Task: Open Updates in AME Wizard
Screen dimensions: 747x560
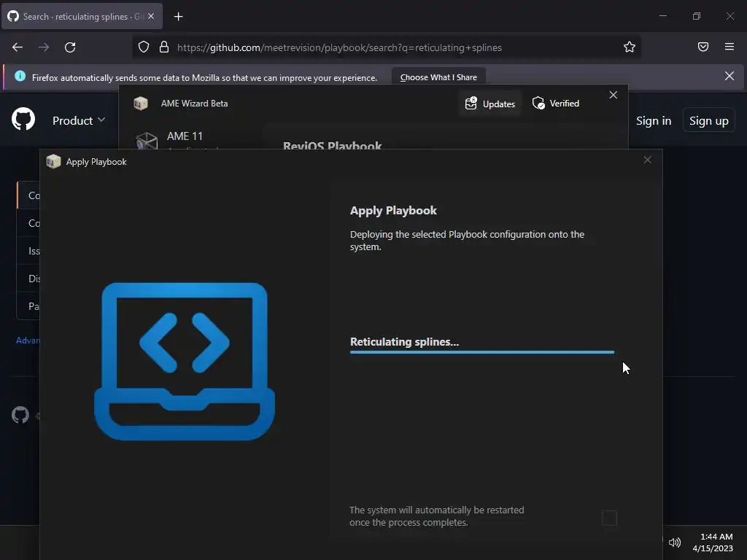Action: 490,104
